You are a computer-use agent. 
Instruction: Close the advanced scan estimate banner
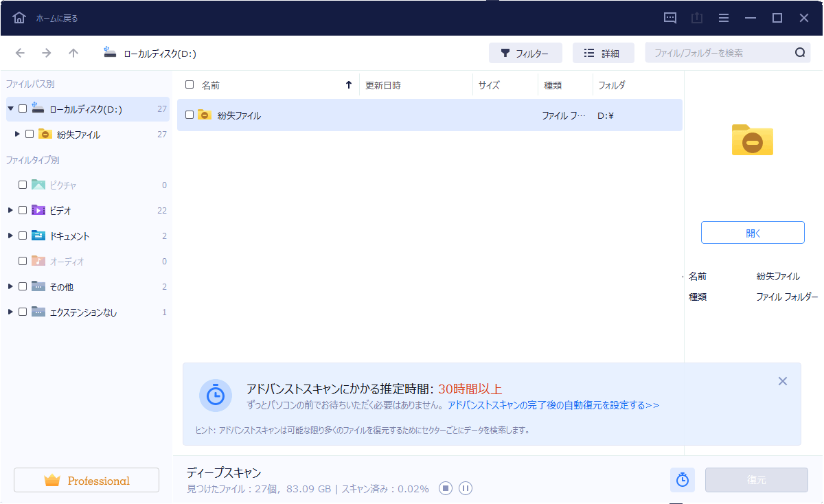pyautogui.click(x=783, y=381)
